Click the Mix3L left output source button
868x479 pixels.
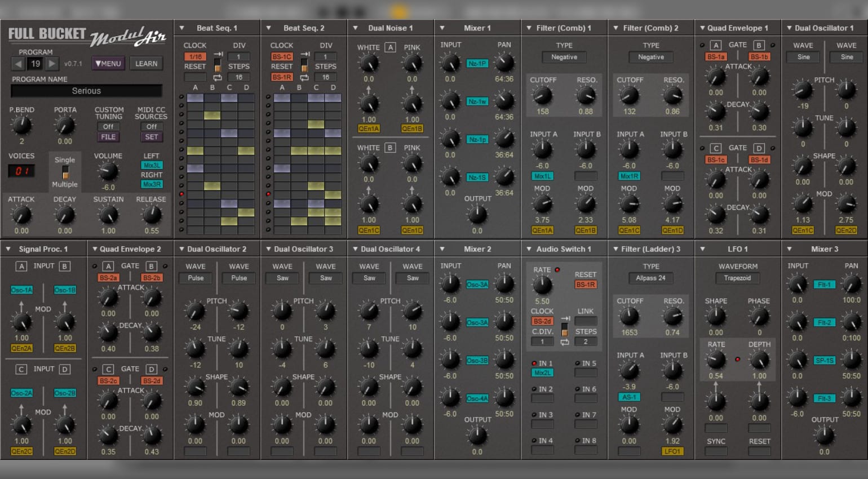152,165
